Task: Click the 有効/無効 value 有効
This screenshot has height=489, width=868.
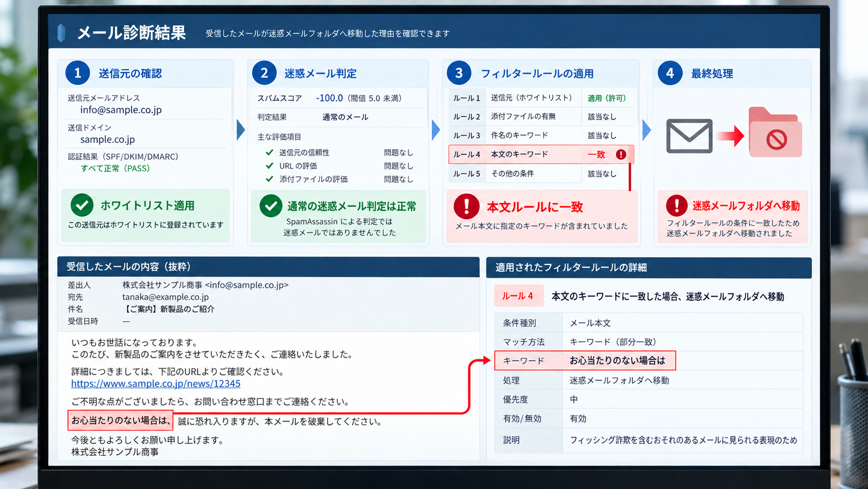Action: (578, 418)
